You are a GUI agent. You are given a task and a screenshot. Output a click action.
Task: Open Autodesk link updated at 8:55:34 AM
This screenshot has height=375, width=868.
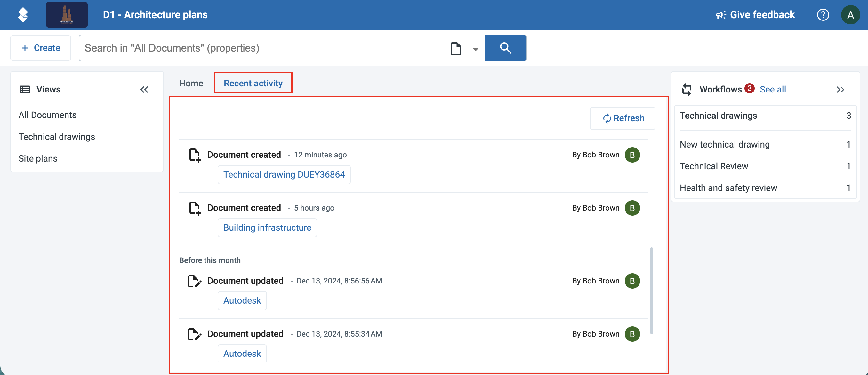tap(242, 354)
